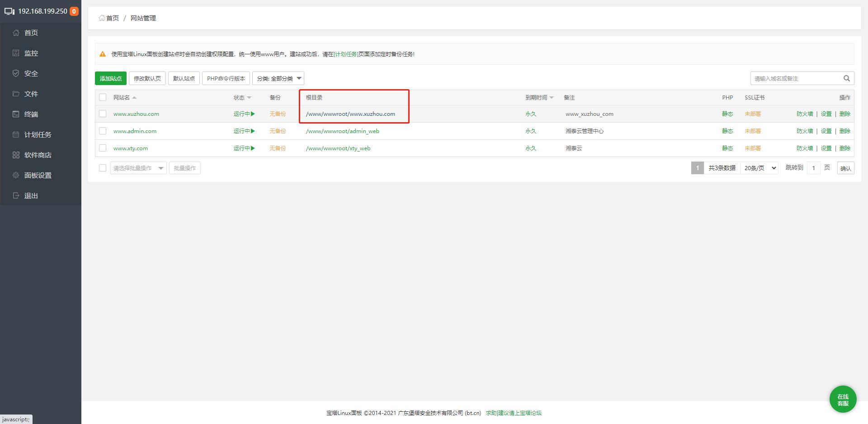Toggle 运行中 status for www.xty.com

244,148
